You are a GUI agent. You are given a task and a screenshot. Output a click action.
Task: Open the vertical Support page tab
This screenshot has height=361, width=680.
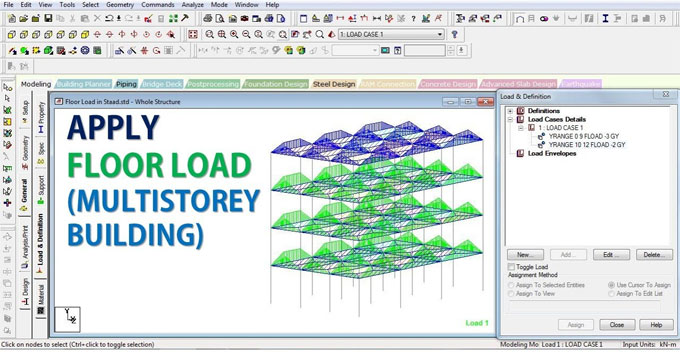(41, 189)
